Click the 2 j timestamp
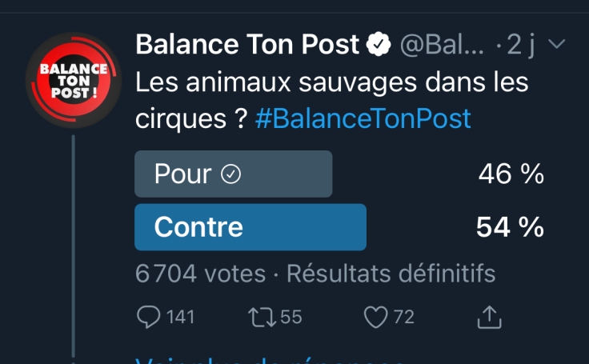The height and width of the screenshot is (364, 589). [x=521, y=45]
